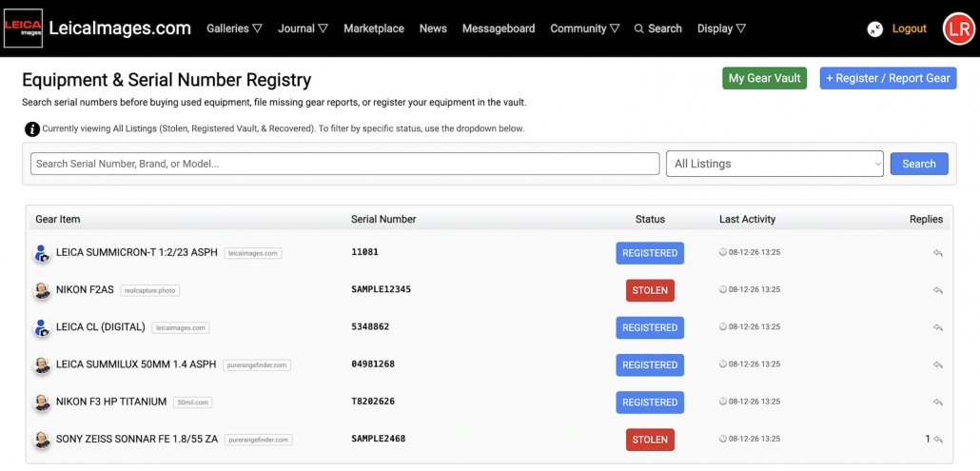Viewport: 980px width, 471px height.
Task: Open the LEICA SUMMILUX 50MM 1.4 ASPH listing
Action: 136,364
